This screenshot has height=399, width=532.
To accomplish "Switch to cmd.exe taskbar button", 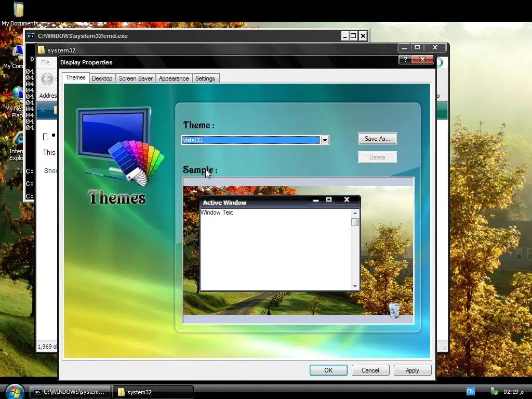I will (x=70, y=392).
